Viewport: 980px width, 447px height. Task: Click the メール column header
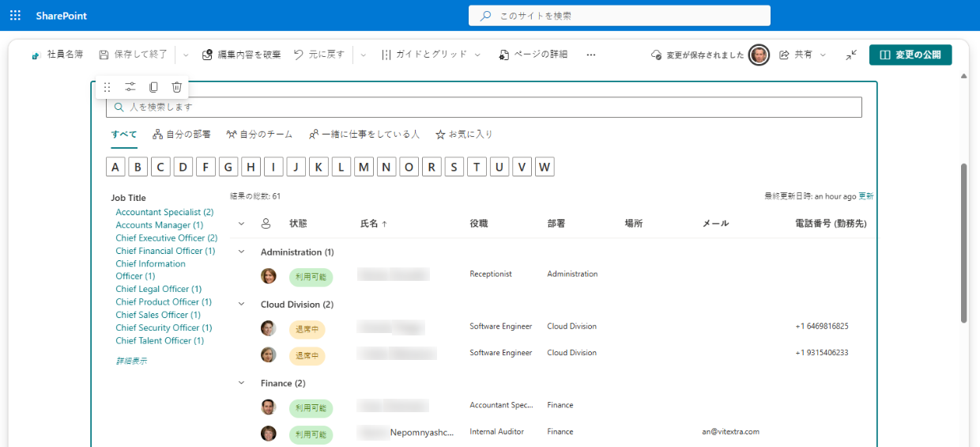pos(715,224)
